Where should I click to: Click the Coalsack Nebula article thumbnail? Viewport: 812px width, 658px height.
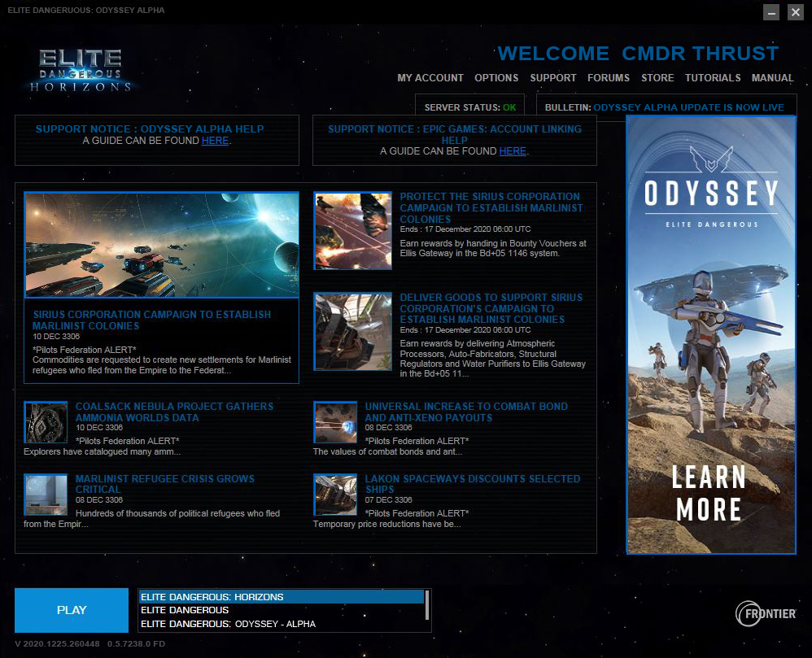[46, 422]
